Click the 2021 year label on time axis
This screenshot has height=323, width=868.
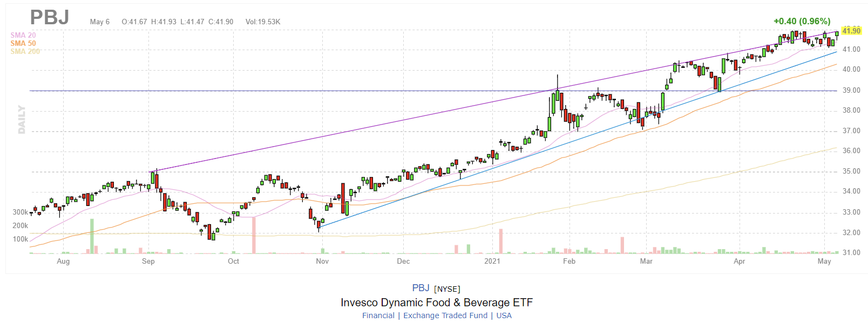pos(492,261)
